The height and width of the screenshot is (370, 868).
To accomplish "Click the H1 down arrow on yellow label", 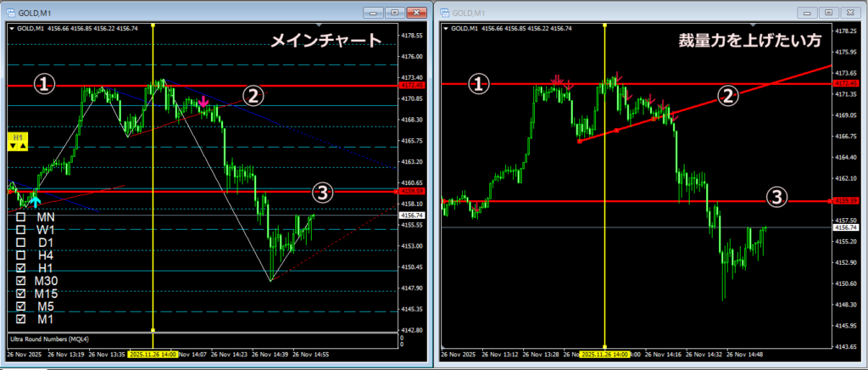I will click(x=12, y=146).
